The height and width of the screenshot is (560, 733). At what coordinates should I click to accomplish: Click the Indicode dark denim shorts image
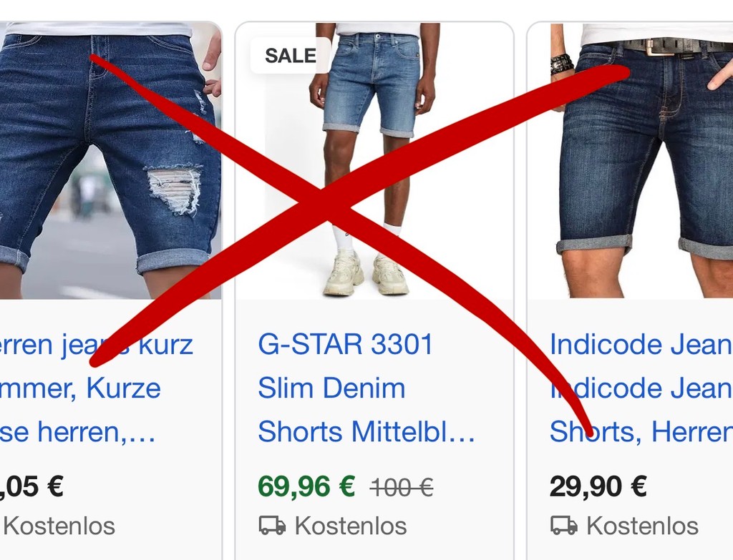click(x=631, y=160)
